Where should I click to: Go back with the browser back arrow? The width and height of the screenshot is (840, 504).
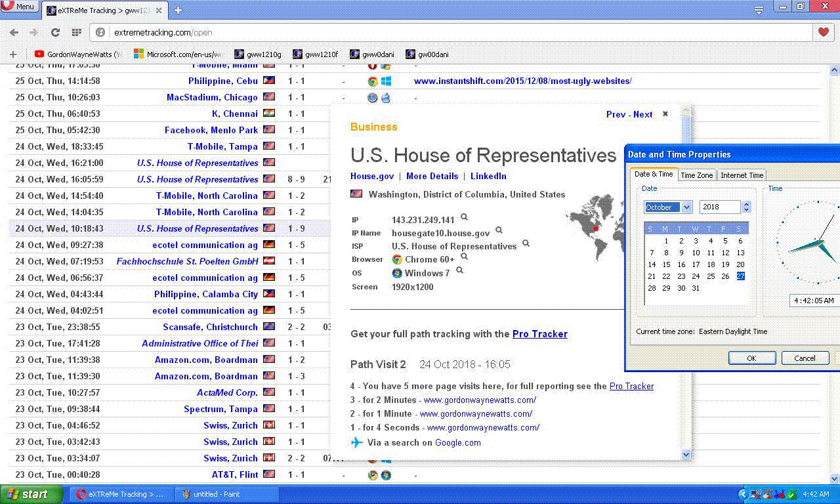click(x=14, y=32)
